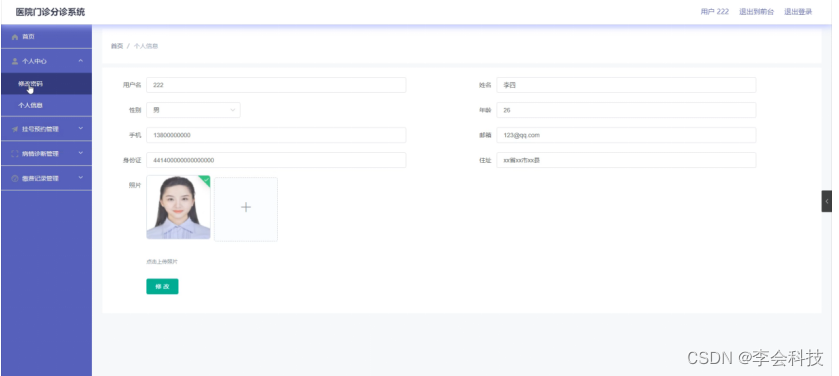Click the 姓名 field containing 李四
Viewport: 839px width, 376px height.
coord(626,85)
